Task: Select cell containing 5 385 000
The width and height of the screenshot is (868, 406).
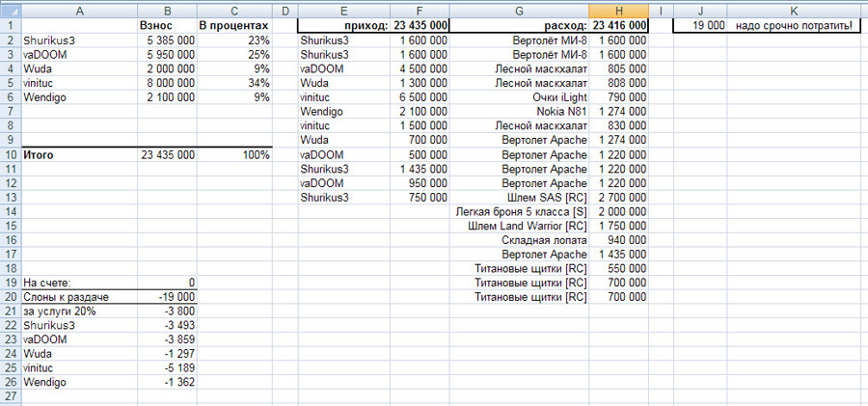Action: (167, 40)
